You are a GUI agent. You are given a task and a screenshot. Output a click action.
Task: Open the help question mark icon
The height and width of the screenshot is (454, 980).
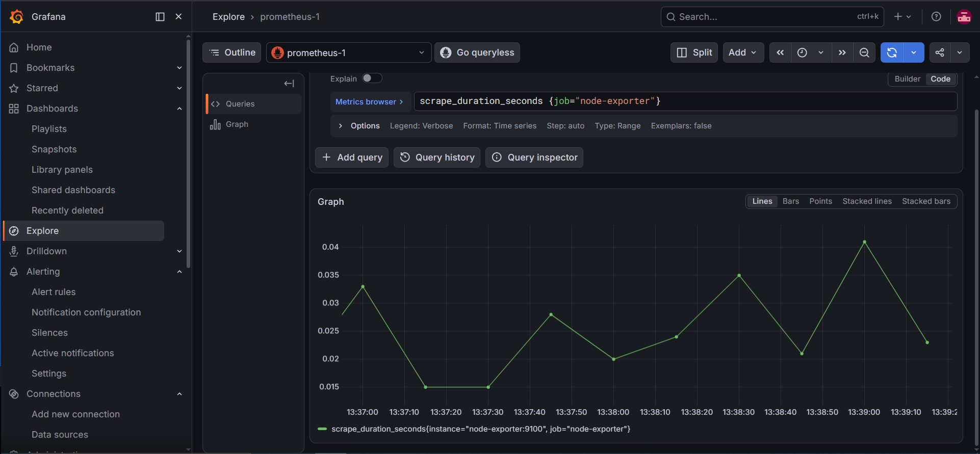(936, 17)
